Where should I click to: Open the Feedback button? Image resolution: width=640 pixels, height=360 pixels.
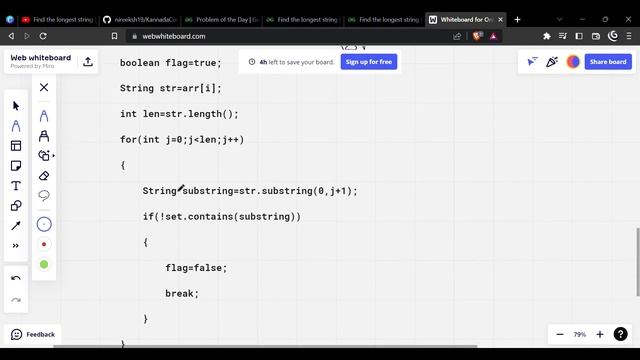(x=33, y=334)
